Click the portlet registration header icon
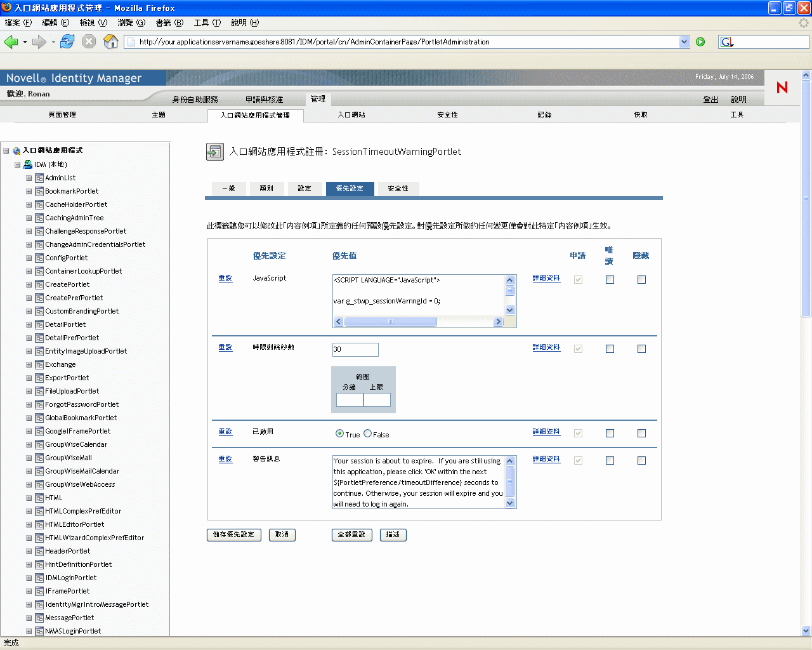Image resolution: width=812 pixels, height=650 pixels. click(215, 152)
